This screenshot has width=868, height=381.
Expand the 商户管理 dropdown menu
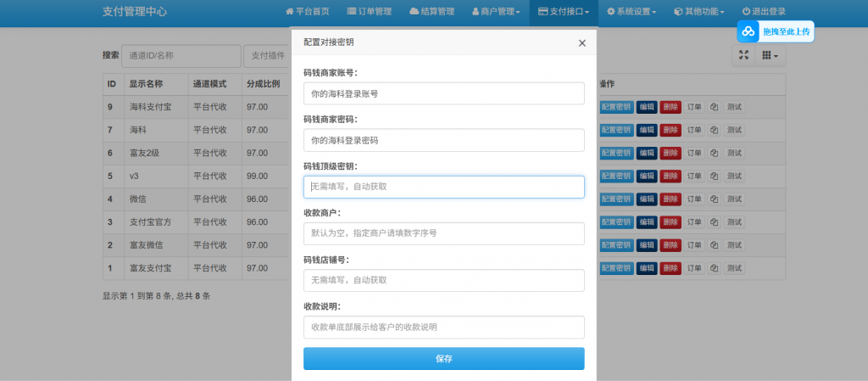click(x=496, y=12)
